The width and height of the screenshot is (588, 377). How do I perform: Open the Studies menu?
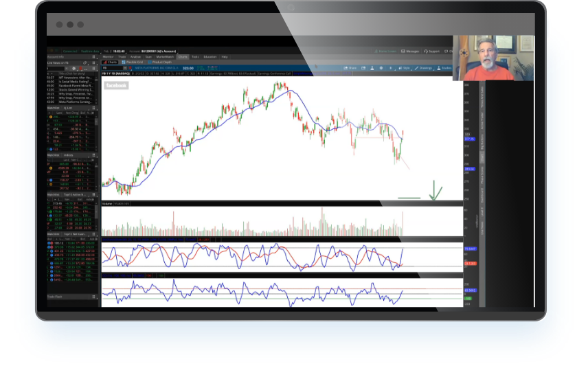[x=444, y=68]
